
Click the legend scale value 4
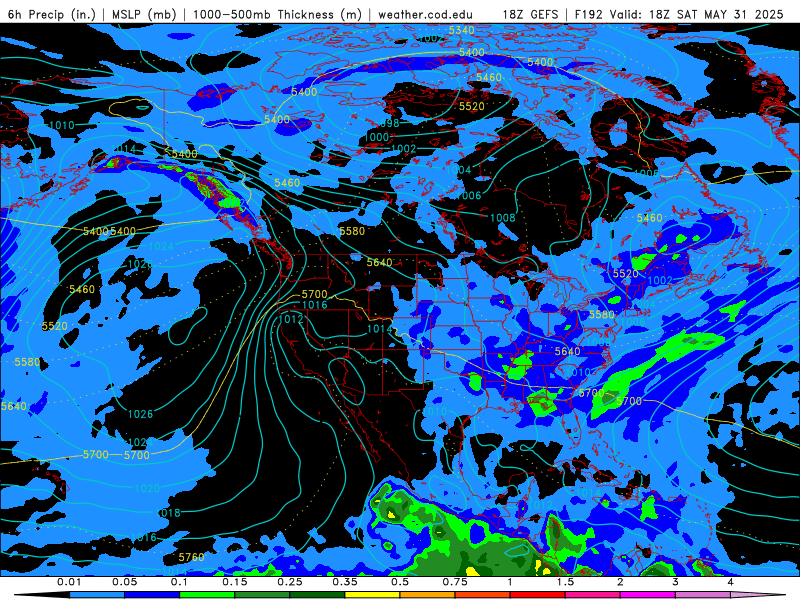pyautogui.click(x=730, y=582)
